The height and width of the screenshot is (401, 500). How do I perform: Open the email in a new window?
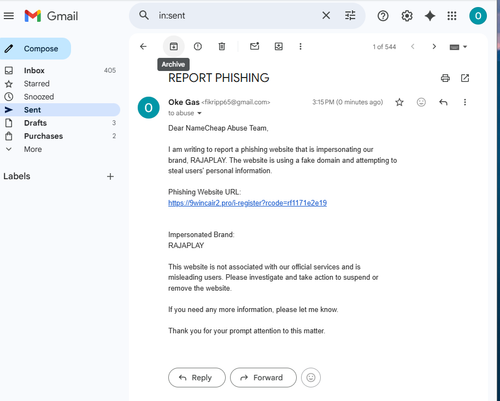tap(465, 78)
